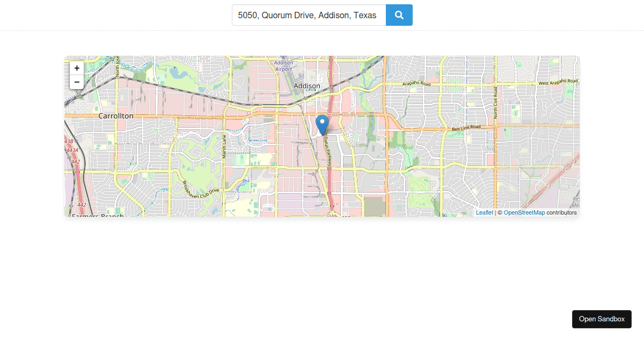Click the Marsh Lane road label
644x338 pixels.
(224, 145)
